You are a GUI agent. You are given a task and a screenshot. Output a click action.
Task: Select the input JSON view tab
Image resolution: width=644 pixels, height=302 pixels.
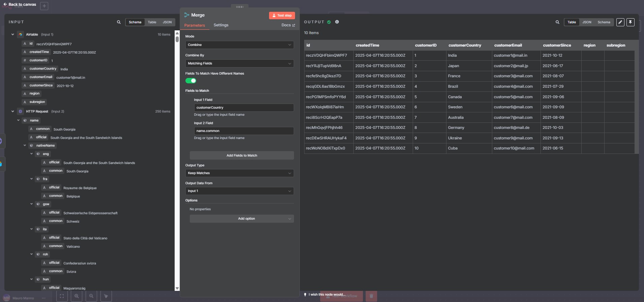(x=167, y=22)
